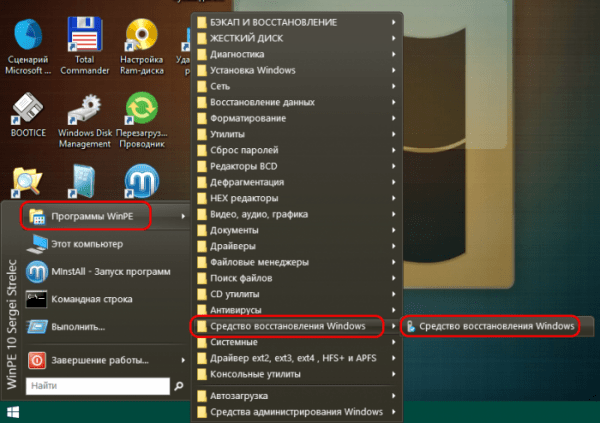
Task: Open the Дефрагментация submenu
Action: point(297,182)
